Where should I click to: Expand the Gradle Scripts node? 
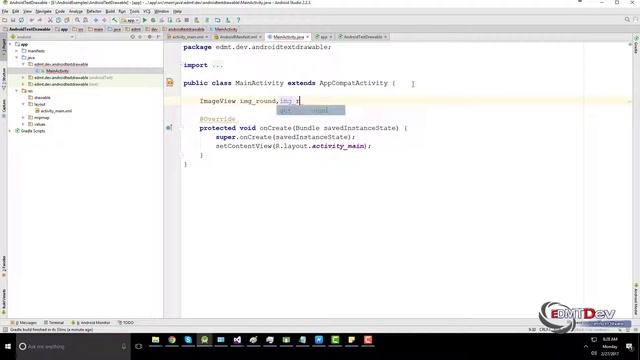coord(10,131)
